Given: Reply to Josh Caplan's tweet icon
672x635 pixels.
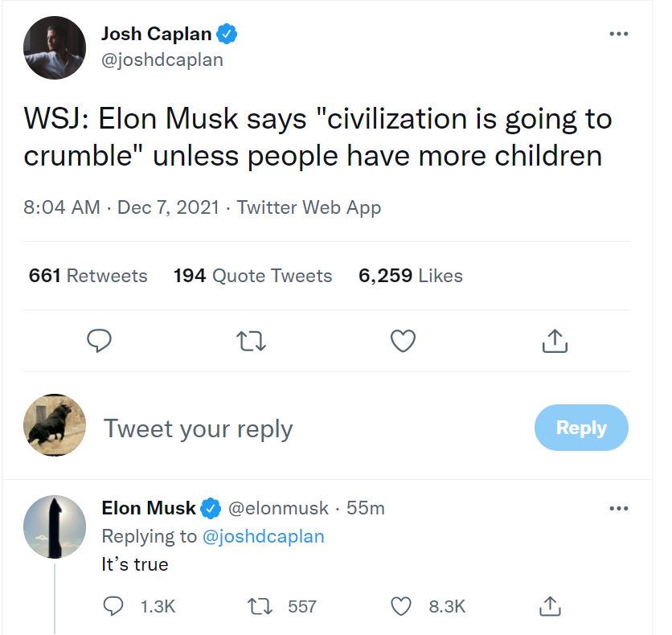Looking at the screenshot, I should [x=98, y=342].
